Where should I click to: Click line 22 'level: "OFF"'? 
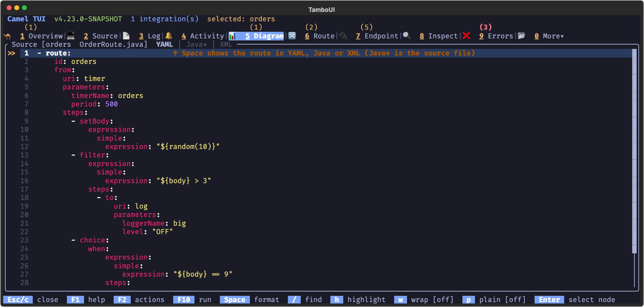(x=148, y=232)
